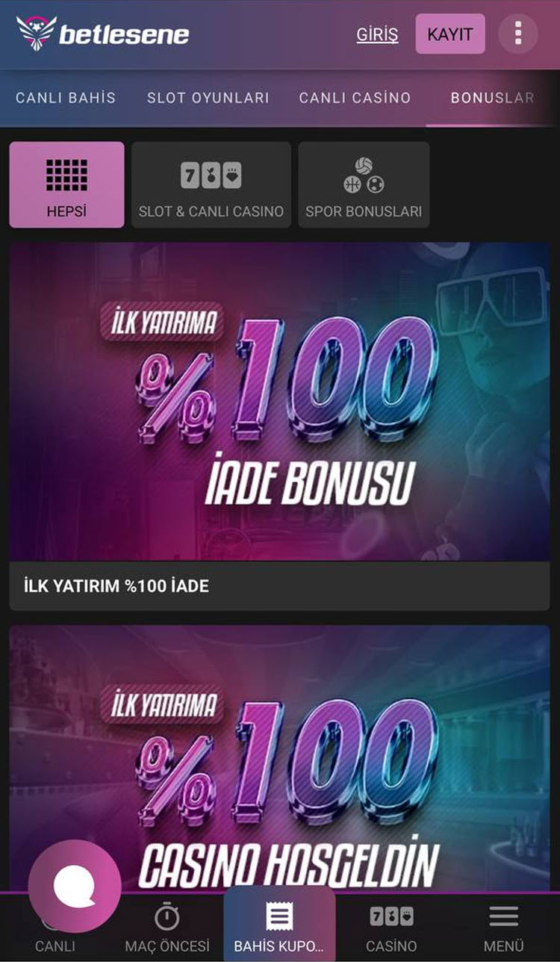The height and width of the screenshot is (962, 560).
Task: Switch to CANLI BAHİS tab
Action: (66, 98)
